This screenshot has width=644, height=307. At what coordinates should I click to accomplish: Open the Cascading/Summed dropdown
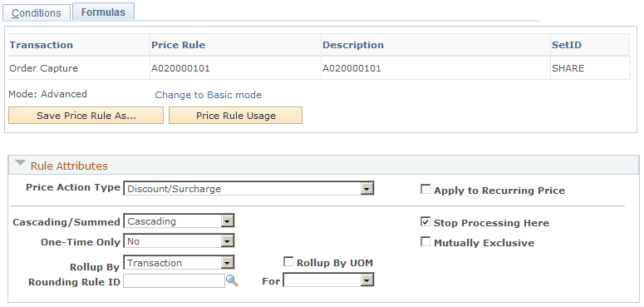point(179,221)
